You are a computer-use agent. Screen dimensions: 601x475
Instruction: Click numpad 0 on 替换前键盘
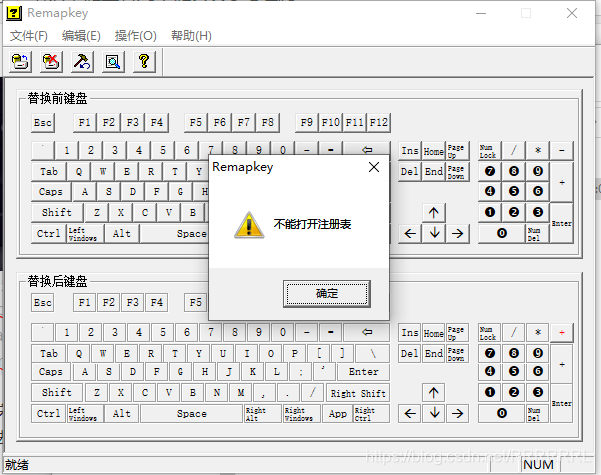click(x=502, y=233)
